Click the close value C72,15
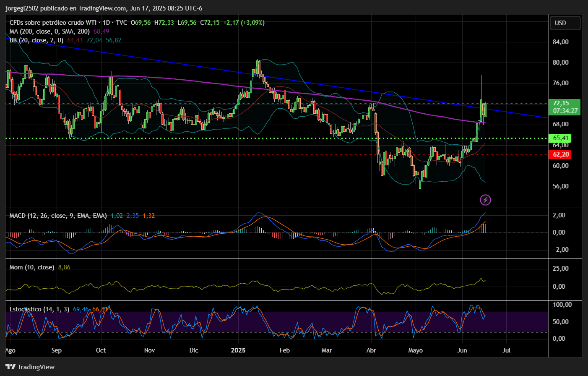 pos(210,23)
